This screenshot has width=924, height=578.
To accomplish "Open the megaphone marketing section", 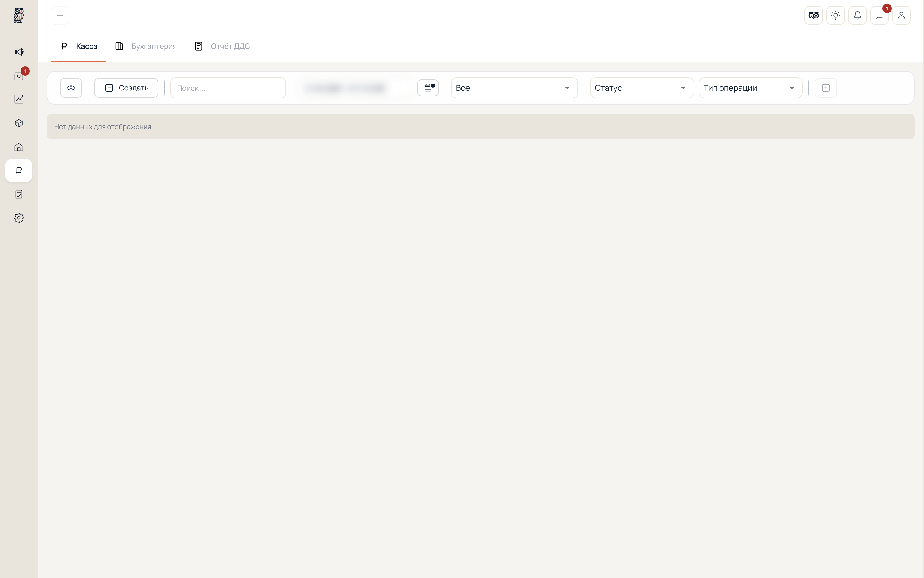I will click(19, 52).
